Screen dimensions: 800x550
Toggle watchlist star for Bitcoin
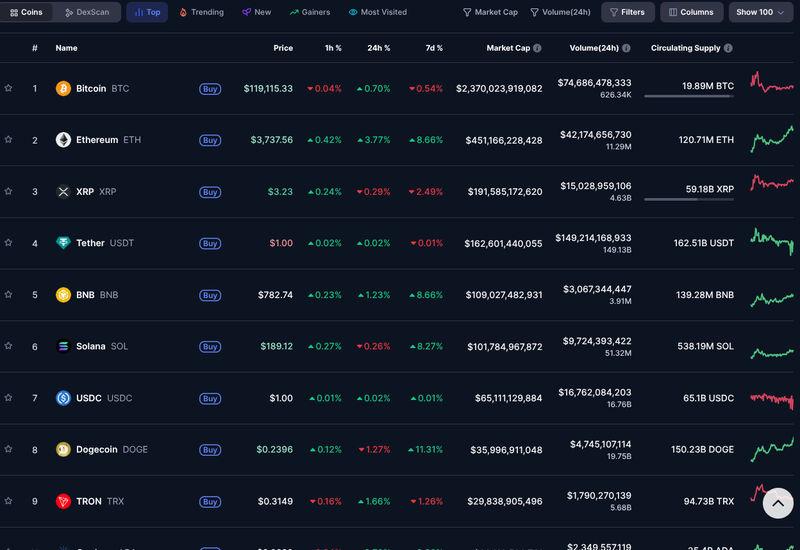9,88
